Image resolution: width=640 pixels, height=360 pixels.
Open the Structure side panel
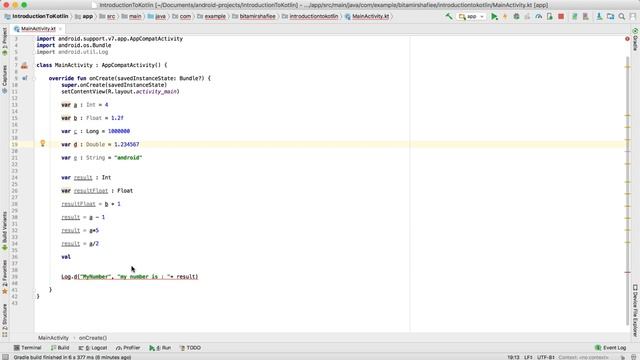click(4, 320)
